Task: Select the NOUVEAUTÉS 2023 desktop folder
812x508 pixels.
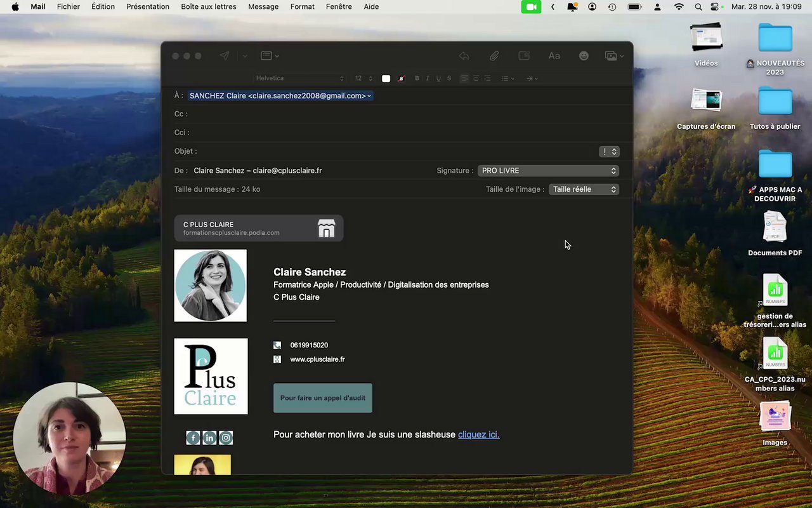Action: [x=775, y=50]
